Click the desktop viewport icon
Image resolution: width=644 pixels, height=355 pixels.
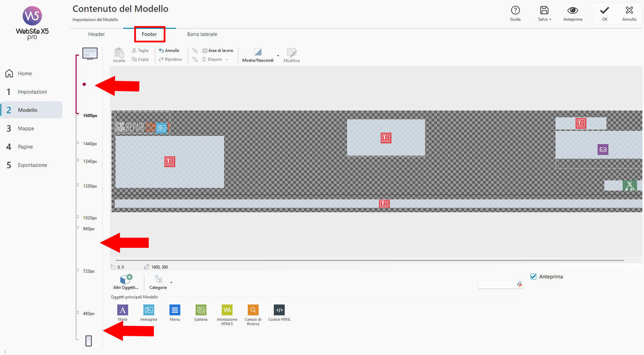(x=90, y=53)
